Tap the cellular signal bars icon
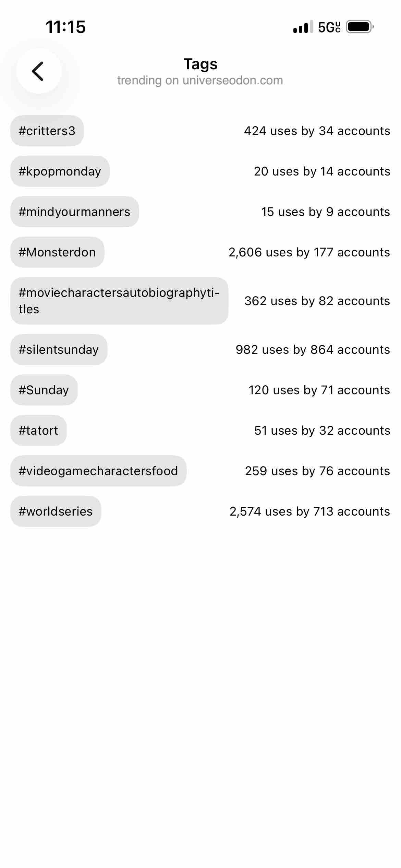 click(x=303, y=27)
